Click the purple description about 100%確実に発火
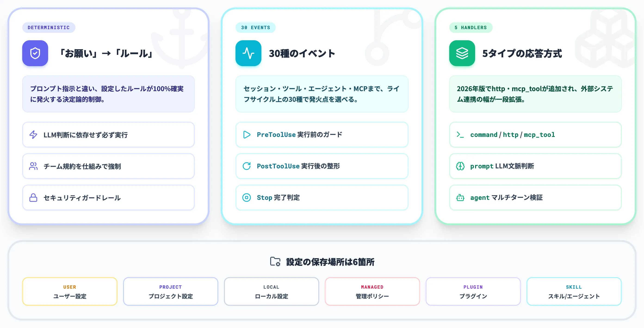The image size is (644, 328). (108, 94)
